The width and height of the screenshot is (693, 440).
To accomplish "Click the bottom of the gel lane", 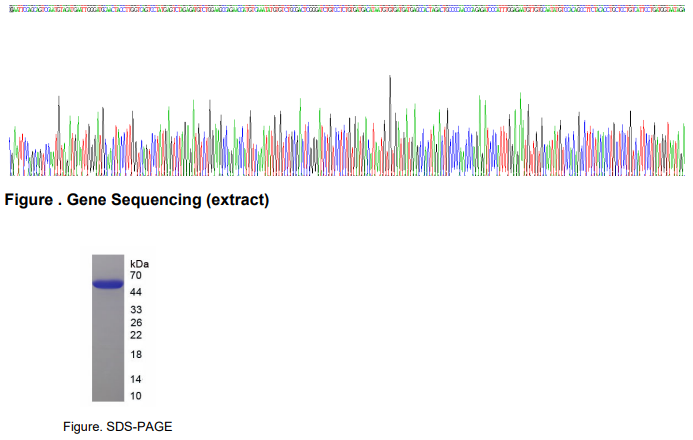I will pos(107,395).
